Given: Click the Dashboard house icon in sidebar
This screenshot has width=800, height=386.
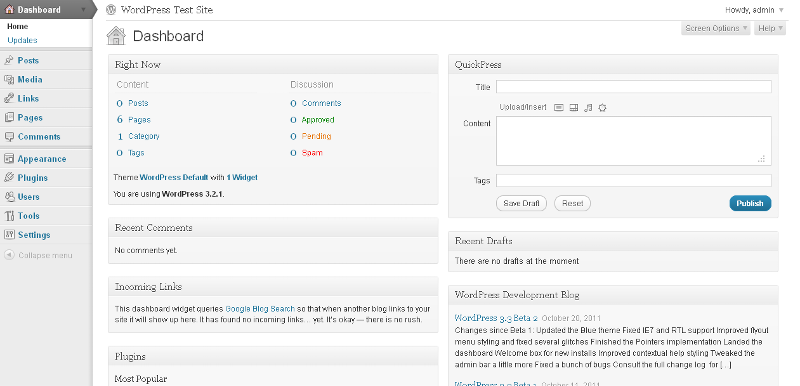Looking at the screenshot, I should (x=9, y=9).
